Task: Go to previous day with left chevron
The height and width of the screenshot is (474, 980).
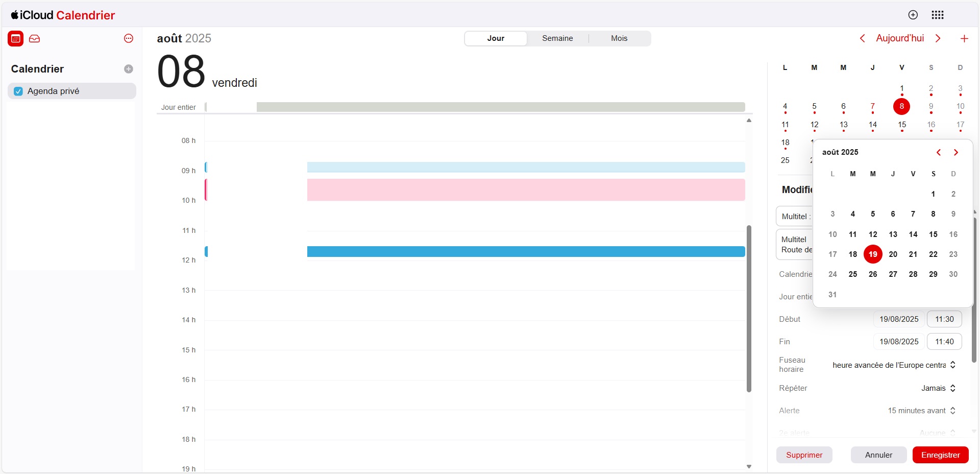Action: pyautogui.click(x=862, y=38)
